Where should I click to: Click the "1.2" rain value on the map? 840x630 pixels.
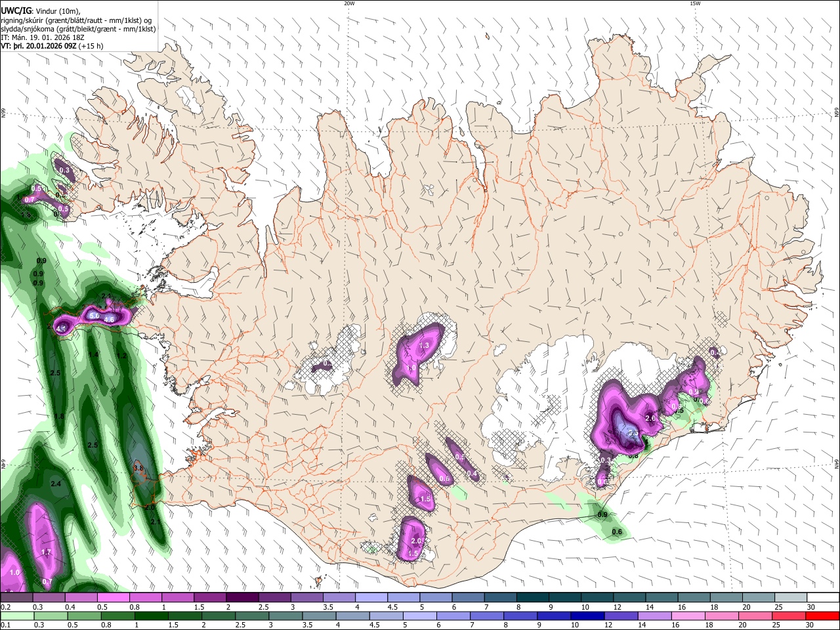(x=121, y=356)
